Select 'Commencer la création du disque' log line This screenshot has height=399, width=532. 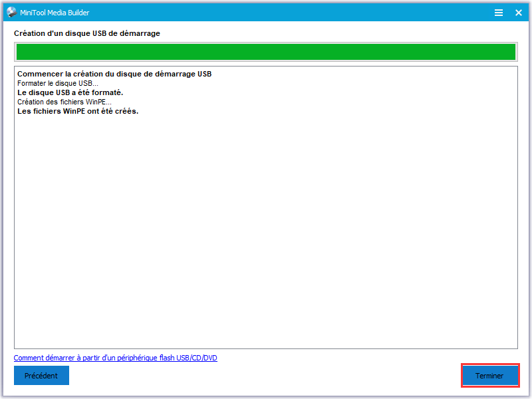(114, 74)
